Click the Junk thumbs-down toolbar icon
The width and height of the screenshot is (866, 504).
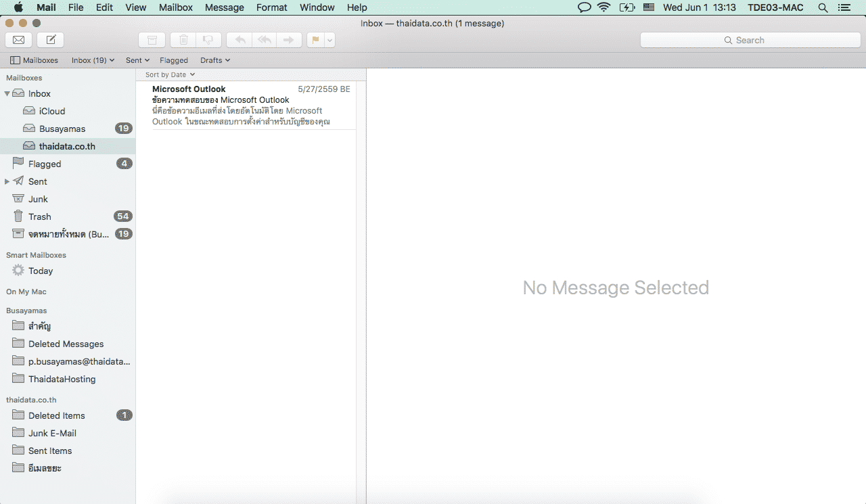(209, 40)
